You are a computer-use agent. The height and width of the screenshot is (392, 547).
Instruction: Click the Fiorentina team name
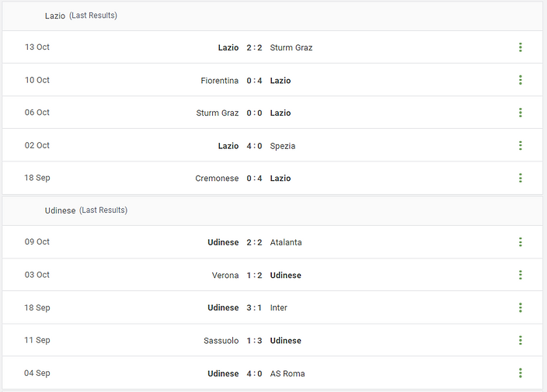(x=220, y=81)
